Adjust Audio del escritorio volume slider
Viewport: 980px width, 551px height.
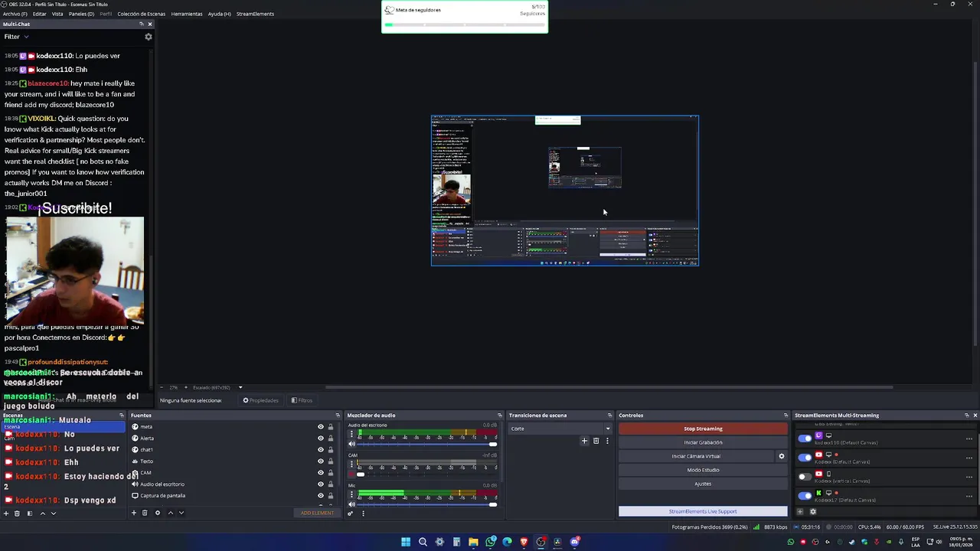[x=426, y=444]
